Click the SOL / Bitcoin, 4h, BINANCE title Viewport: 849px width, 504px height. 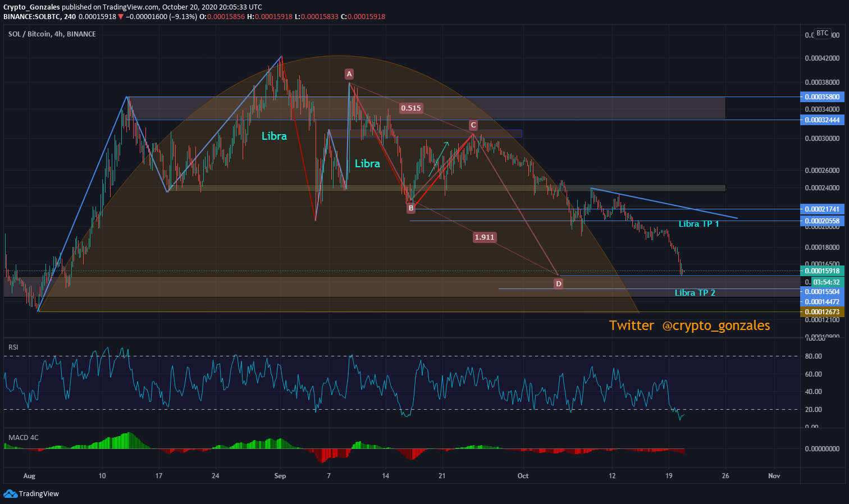pyautogui.click(x=52, y=34)
